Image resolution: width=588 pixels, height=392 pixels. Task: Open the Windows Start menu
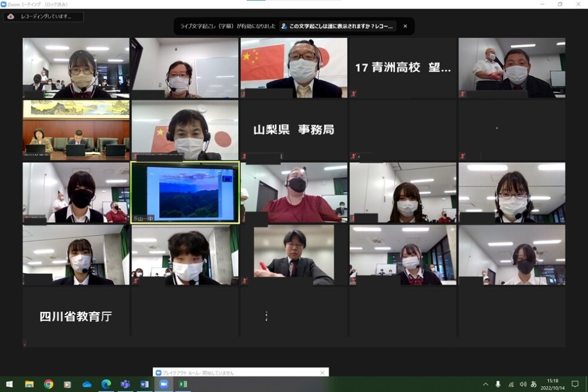[9, 384]
